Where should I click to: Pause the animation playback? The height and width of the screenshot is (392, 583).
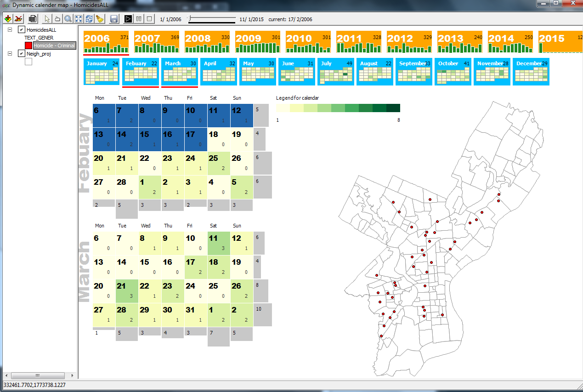(139, 19)
